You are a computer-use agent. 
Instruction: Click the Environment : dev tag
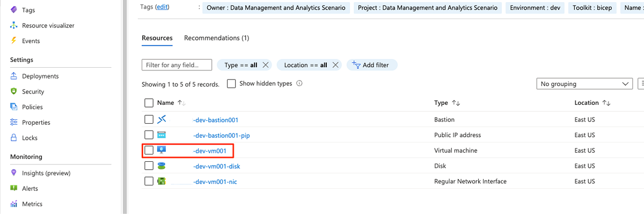pyautogui.click(x=535, y=8)
